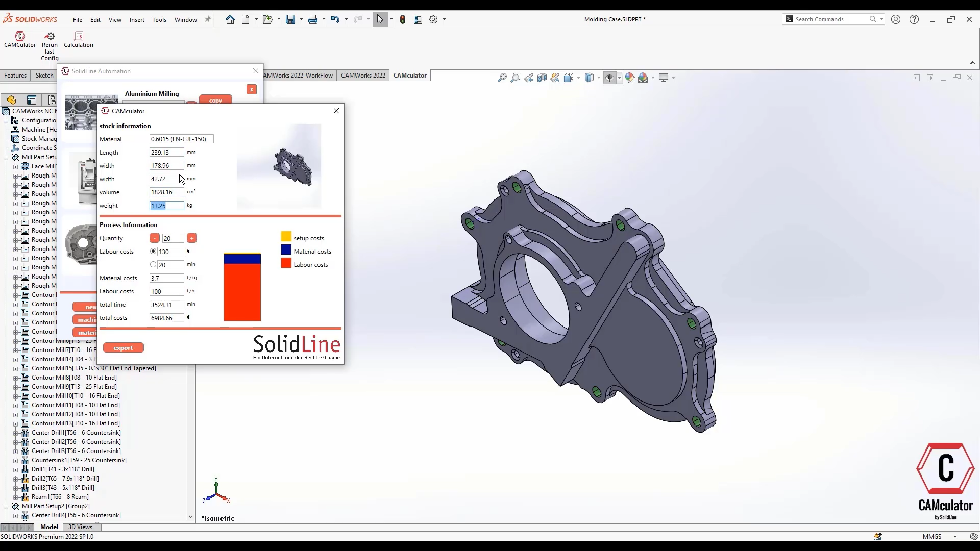Click the Zoom to Fit icon
This screenshot has height=551, width=980.
[502, 78]
